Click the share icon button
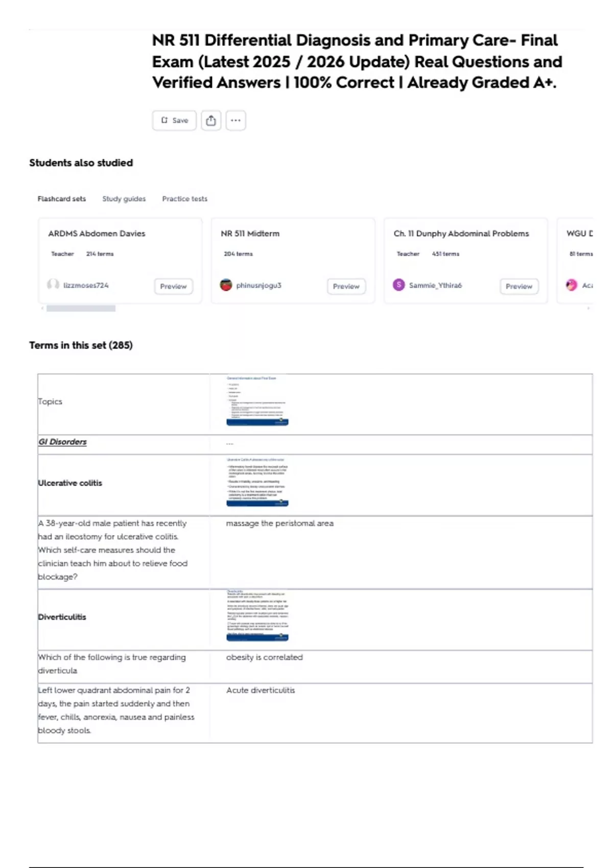 click(x=210, y=120)
